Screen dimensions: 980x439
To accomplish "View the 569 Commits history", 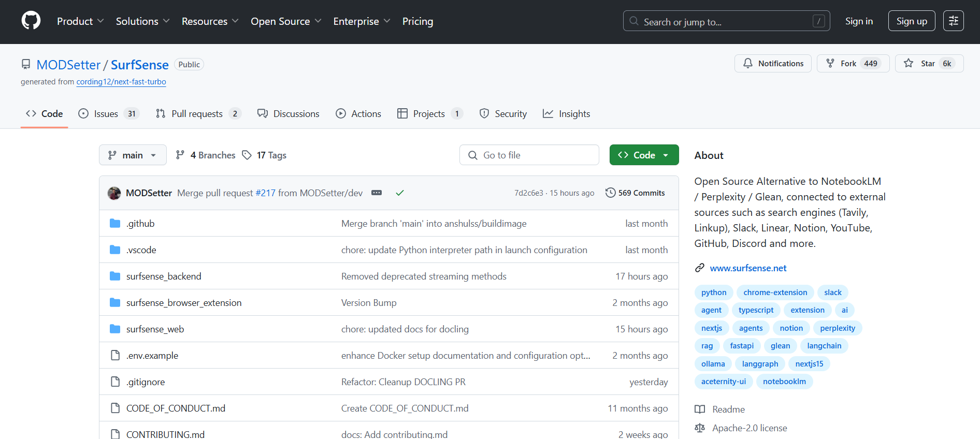I will (x=635, y=193).
